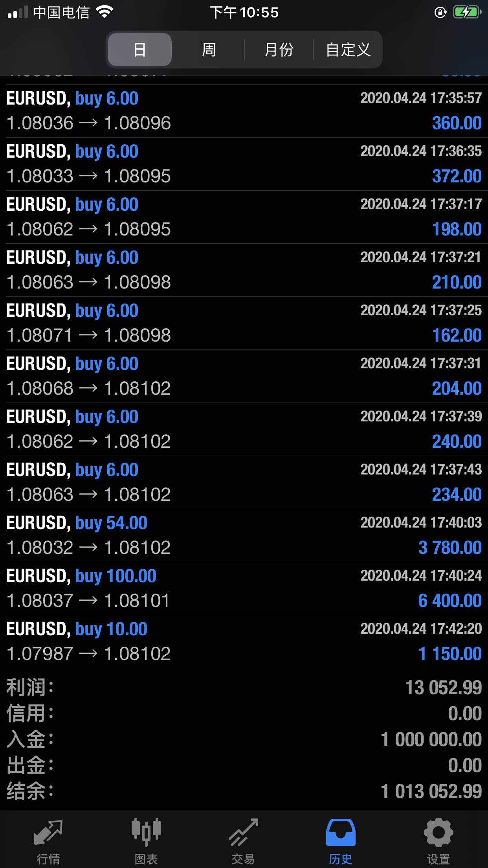
Task: Switch to the 月份 month period
Action: tap(279, 50)
